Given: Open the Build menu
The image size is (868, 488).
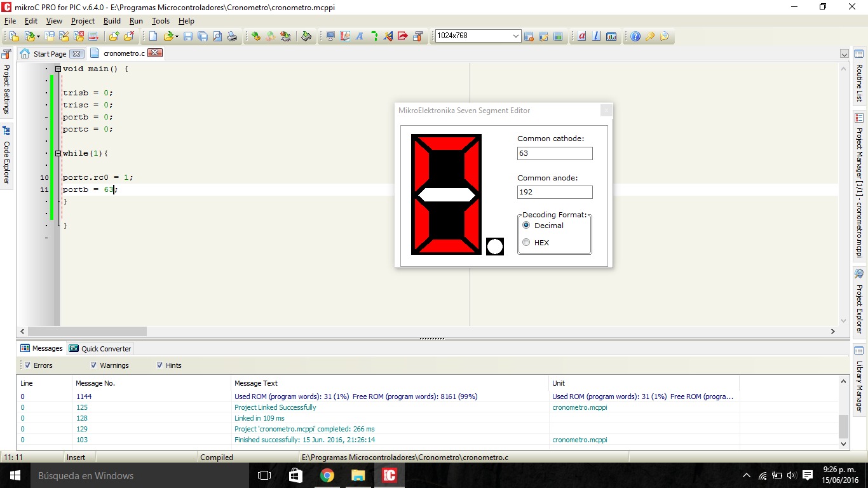Looking at the screenshot, I should 112,21.
